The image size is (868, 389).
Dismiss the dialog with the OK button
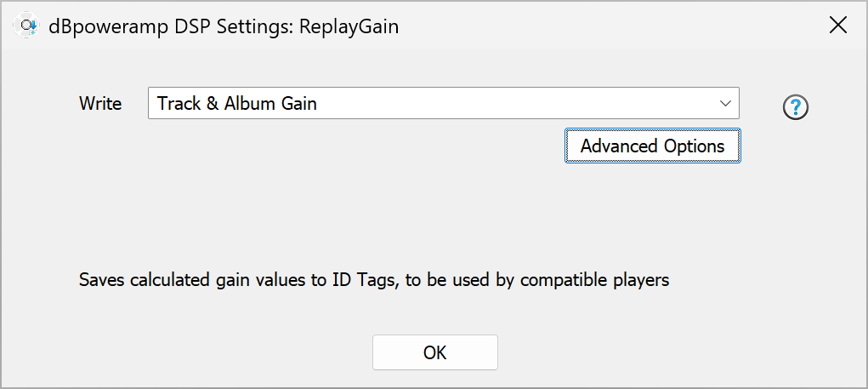pyautogui.click(x=434, y=352)
